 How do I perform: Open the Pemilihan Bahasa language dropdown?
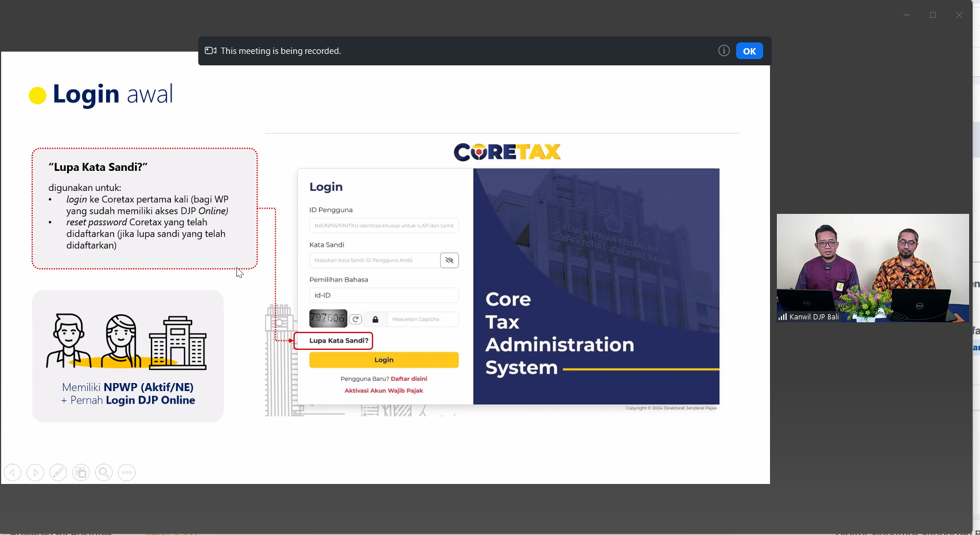(383, 295)
